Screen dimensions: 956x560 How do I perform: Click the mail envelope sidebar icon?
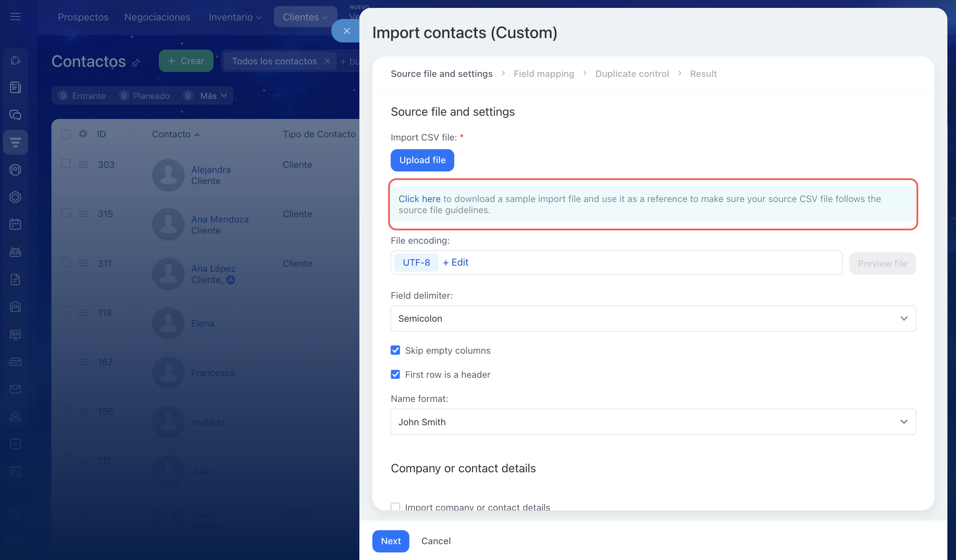(15, 389)
